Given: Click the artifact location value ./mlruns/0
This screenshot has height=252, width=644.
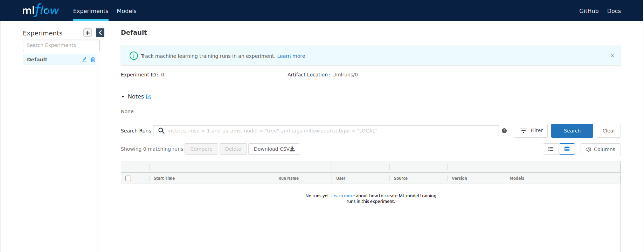Looking at the screenshot, I should (x=345, y=75).
